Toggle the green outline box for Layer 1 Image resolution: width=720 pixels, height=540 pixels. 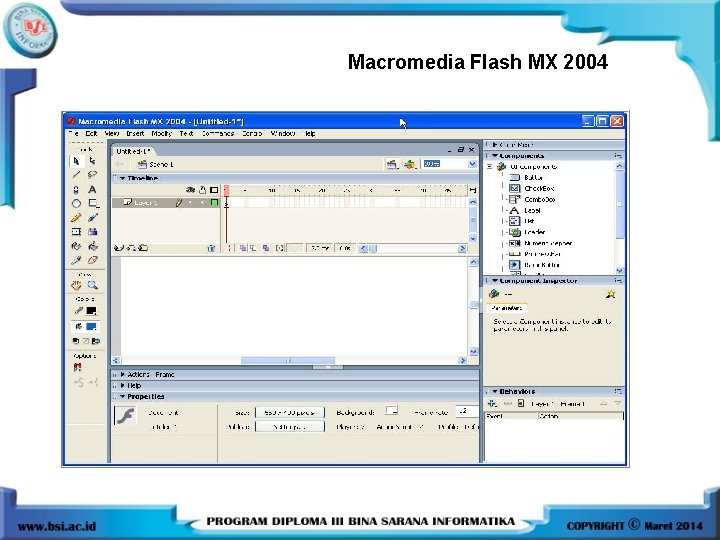coord(214,202)
